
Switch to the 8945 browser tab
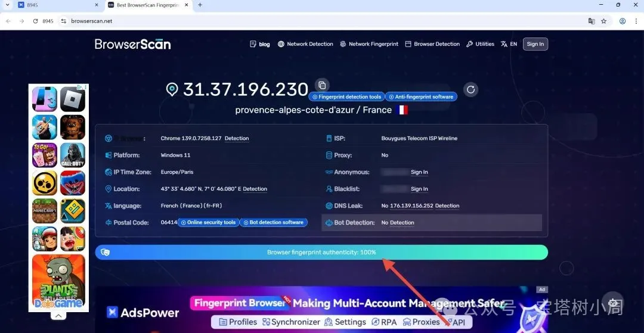point(57,5)
